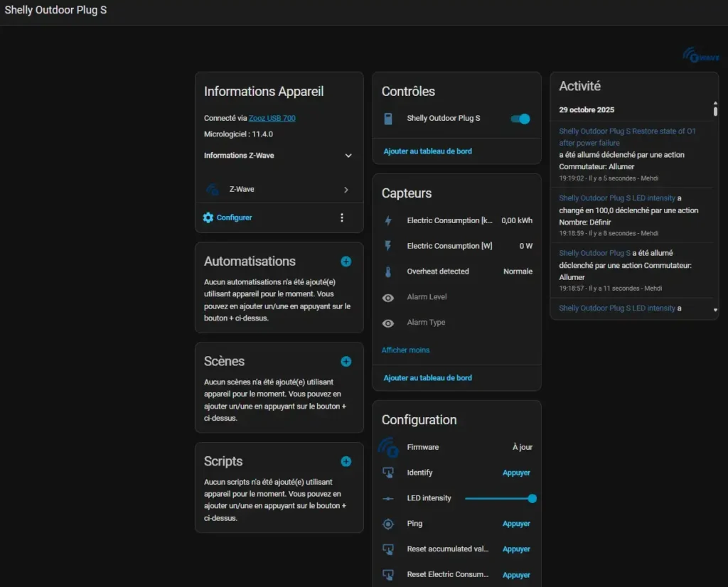Click the Electric Consumption kWh lightning icon
728x587 pixels.
(x=388, y=221)
